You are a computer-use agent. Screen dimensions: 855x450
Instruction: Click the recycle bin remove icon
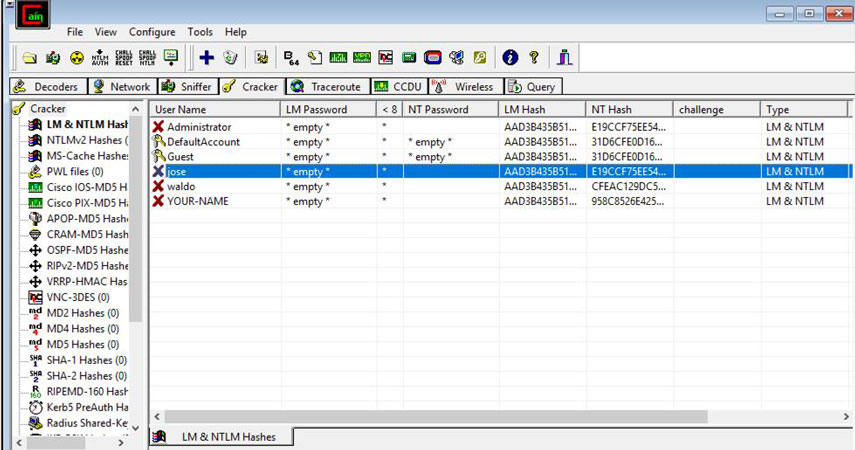[231, 57]
